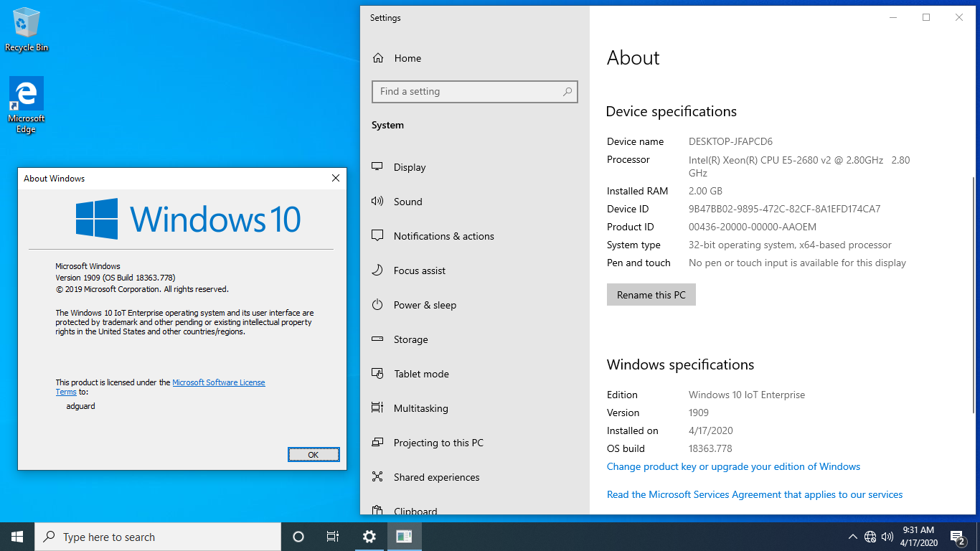
Task: Show hidden tray icons chevron
Action: click(853, 537)
